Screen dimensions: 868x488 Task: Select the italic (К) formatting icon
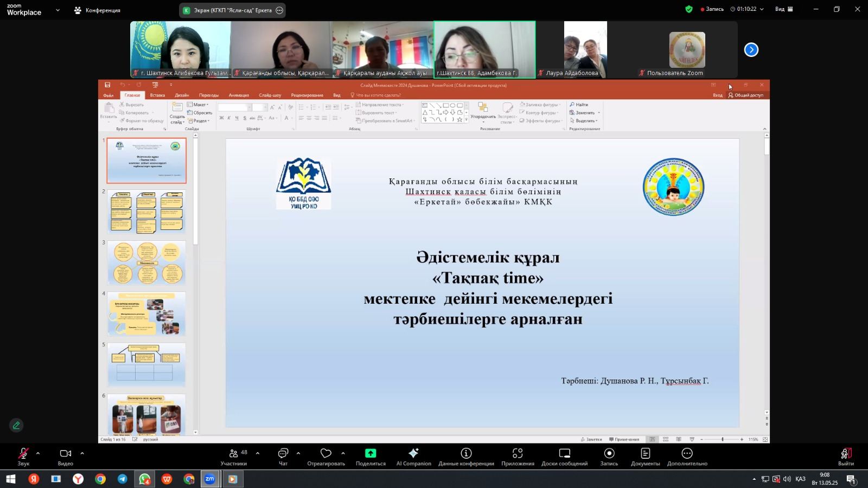(x=229, y=118)
